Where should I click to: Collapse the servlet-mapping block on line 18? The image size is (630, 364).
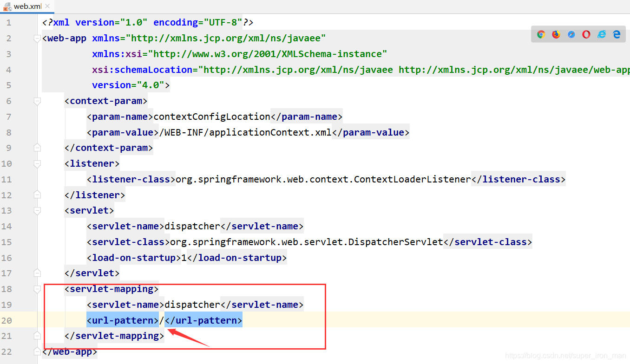(x=37, y=289)
